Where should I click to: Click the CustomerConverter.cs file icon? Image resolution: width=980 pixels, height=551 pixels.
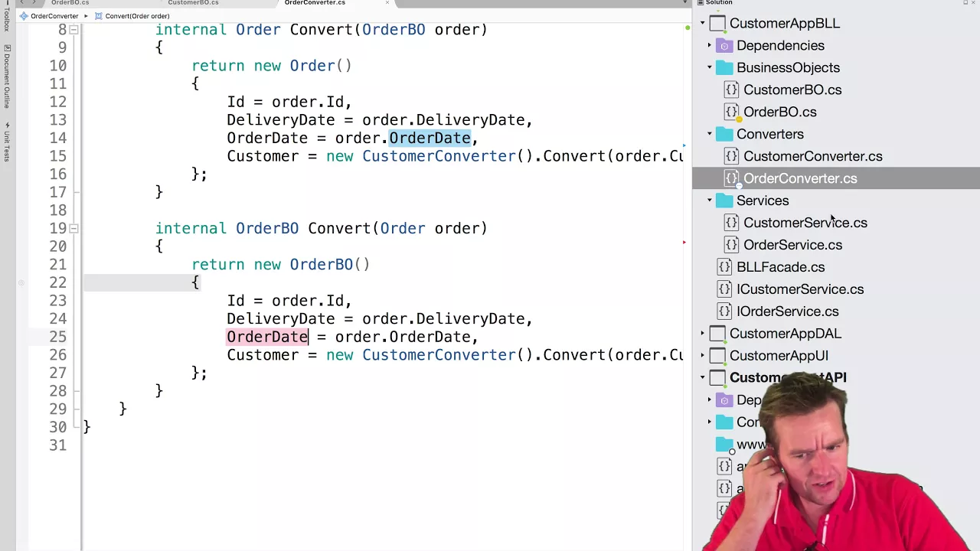pos(731,157)
